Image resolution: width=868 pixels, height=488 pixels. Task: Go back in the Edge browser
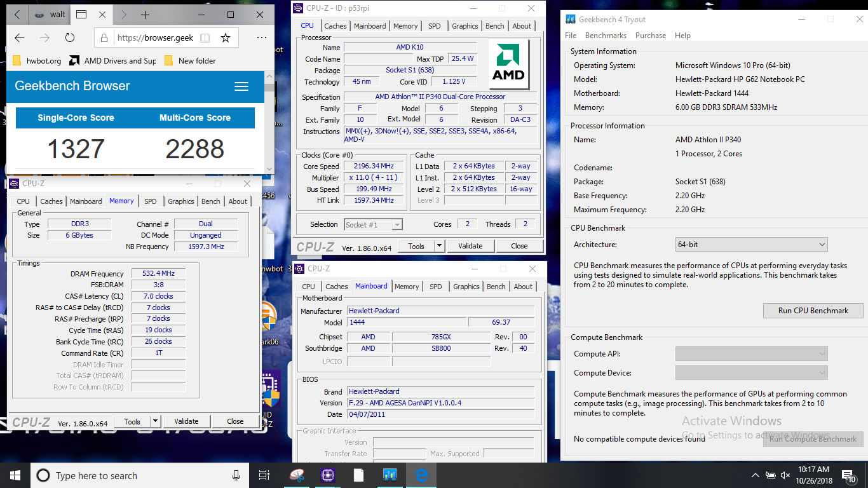point(20,37)
